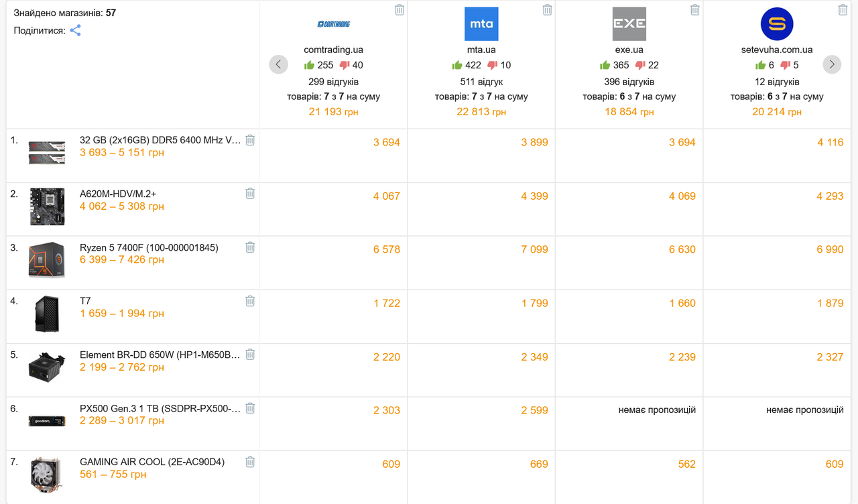Viewport: 858px width, 504px height.
Task: Click mta.ua total 22 813 грн
Action: (x=481, y=112)
